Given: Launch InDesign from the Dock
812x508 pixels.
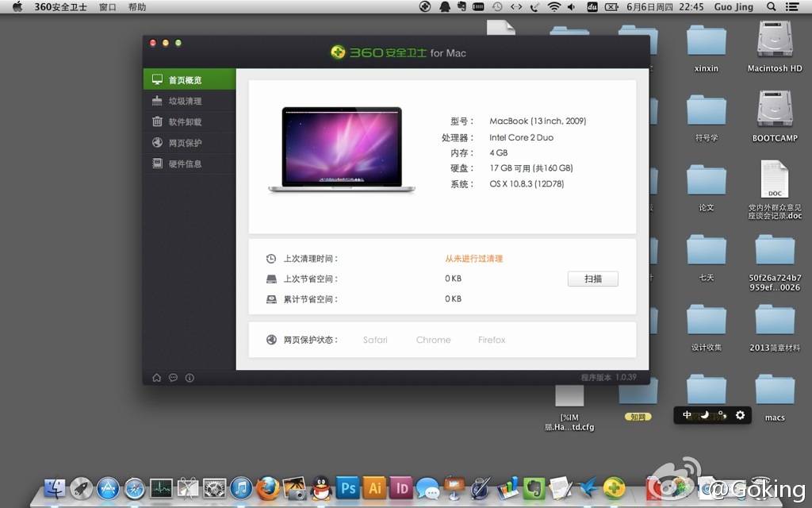Looking at the screenshot, I should [401, 488].
